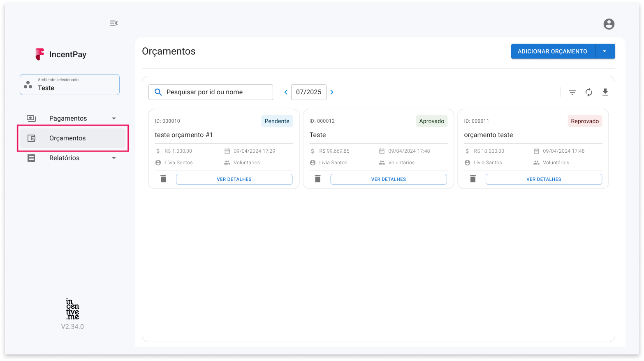This screenshot has width=644, height=361.
Task: Download the budgets with the export icon
Action: pos(605,92)
